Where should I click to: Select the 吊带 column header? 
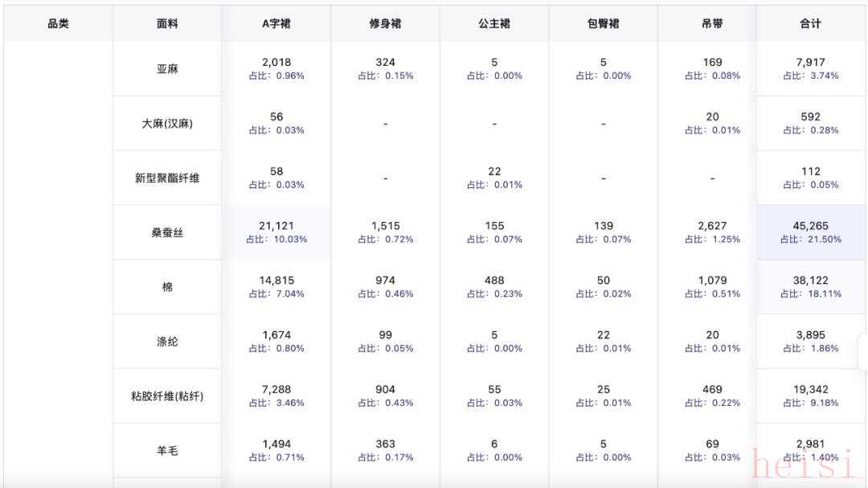(x=712, y=24)
